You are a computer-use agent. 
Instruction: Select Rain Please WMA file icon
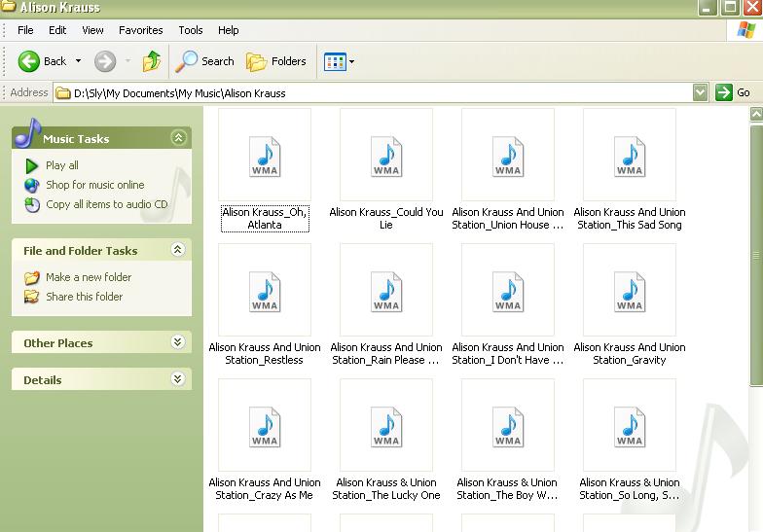386,292
